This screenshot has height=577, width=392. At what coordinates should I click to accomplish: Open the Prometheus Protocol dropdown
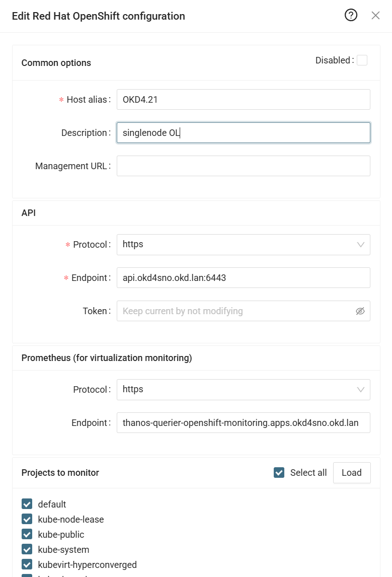coord(237,390)
